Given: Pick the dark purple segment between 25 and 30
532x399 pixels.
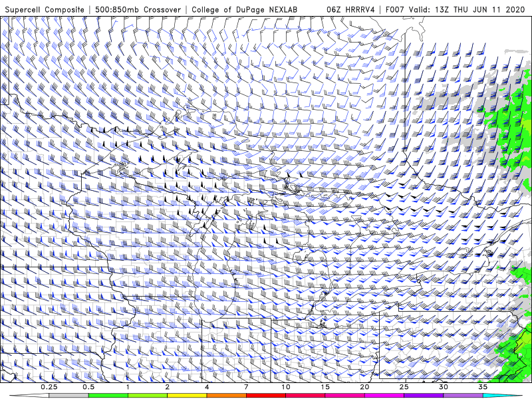Looking at the screenshot, I should (424, 396).
